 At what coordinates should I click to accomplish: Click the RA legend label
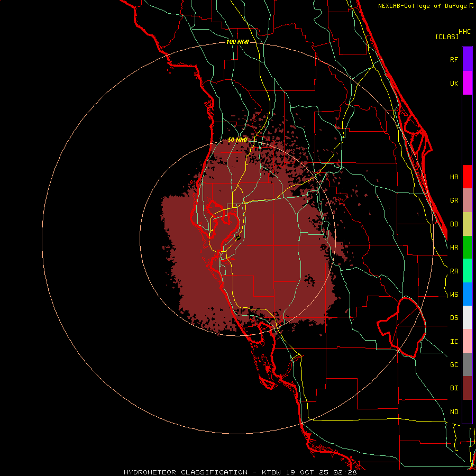click(x=454, y=271)
